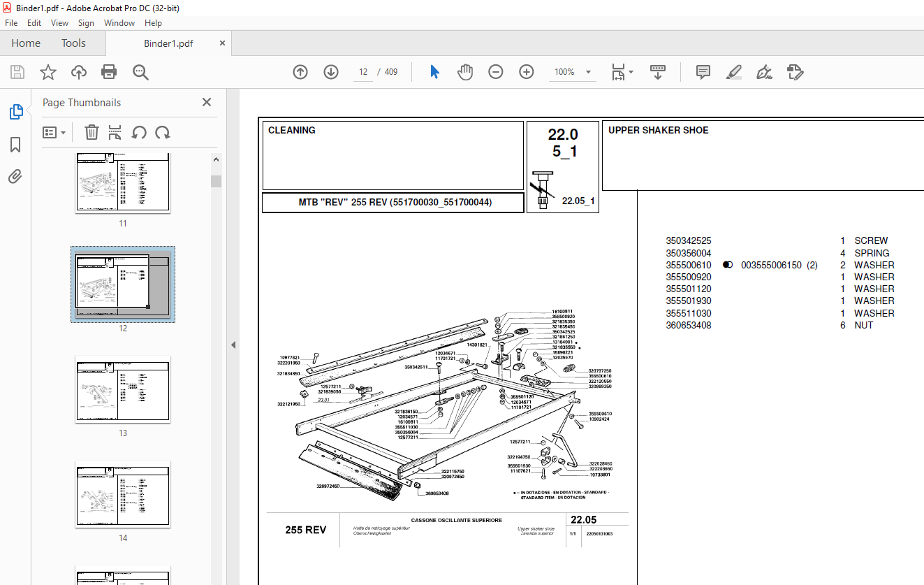
Task: Open the Help menu
Action: [153, 23]
